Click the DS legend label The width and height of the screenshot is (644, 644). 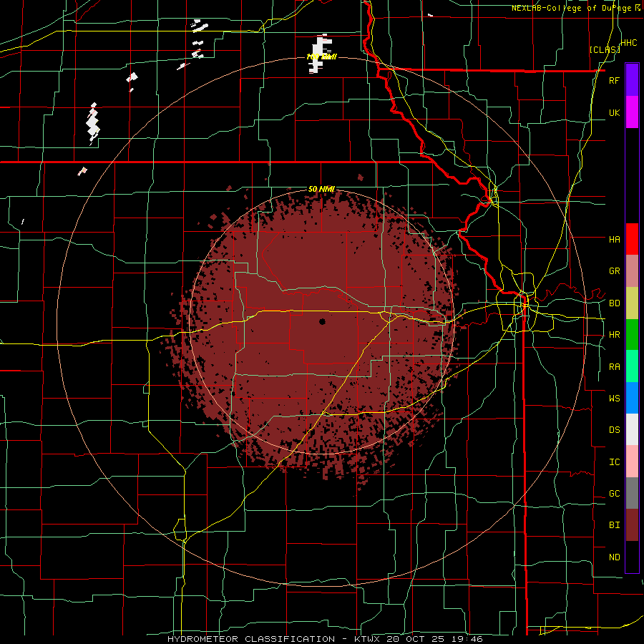(614, 430)
